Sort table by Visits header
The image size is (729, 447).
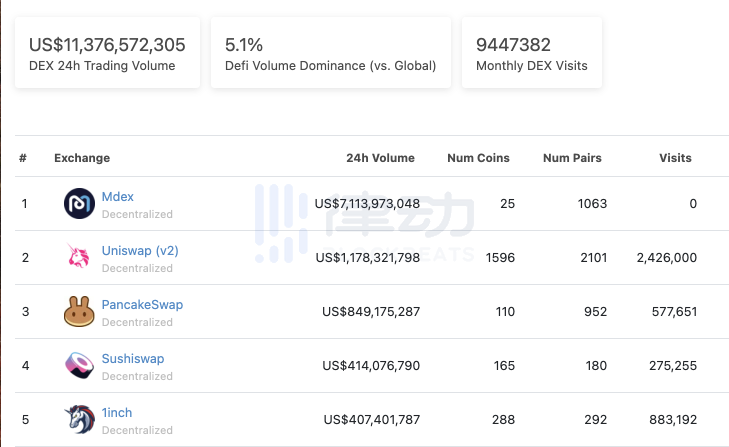675,158
